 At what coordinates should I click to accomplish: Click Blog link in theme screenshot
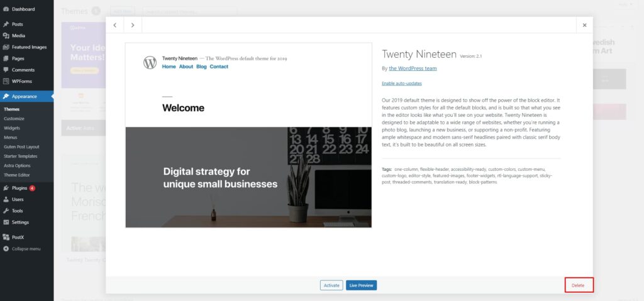(201, 67)
